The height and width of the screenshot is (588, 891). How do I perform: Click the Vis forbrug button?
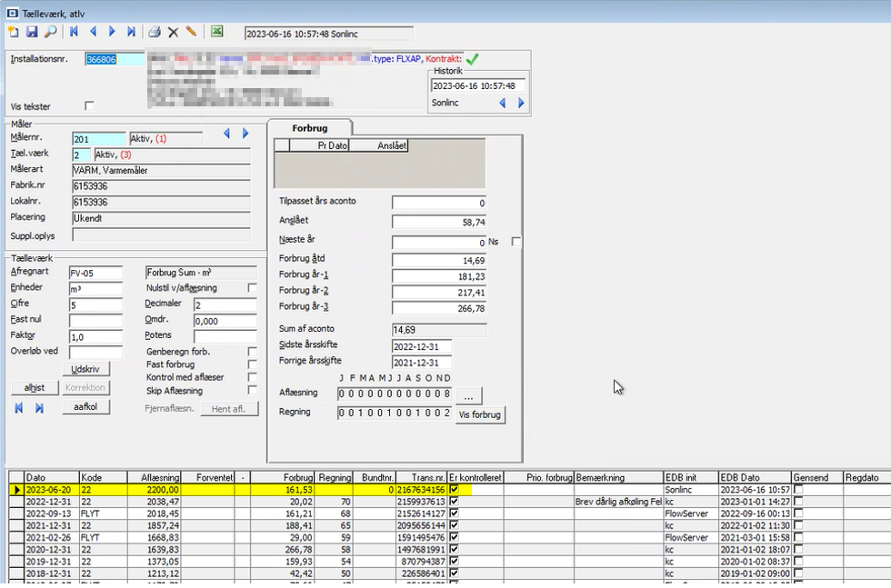point(480,414)
